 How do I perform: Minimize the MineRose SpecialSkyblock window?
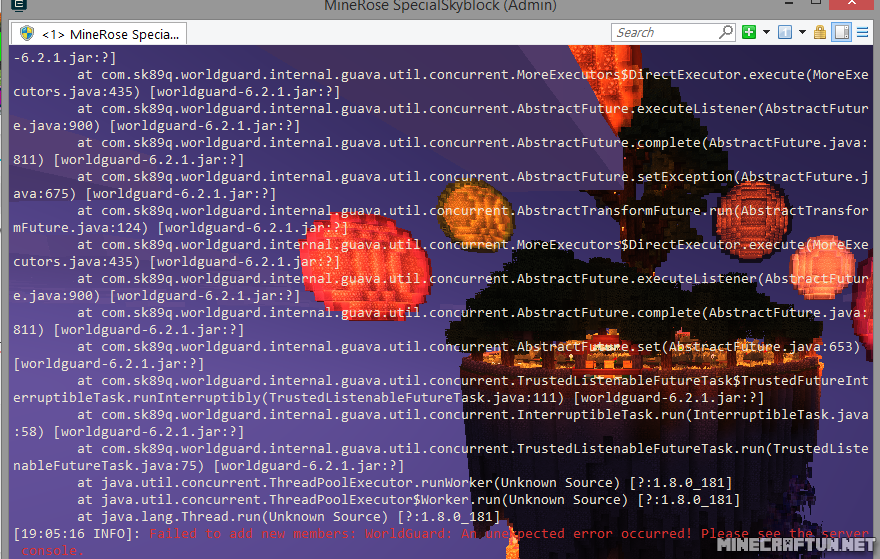click(x=789, y=3)
